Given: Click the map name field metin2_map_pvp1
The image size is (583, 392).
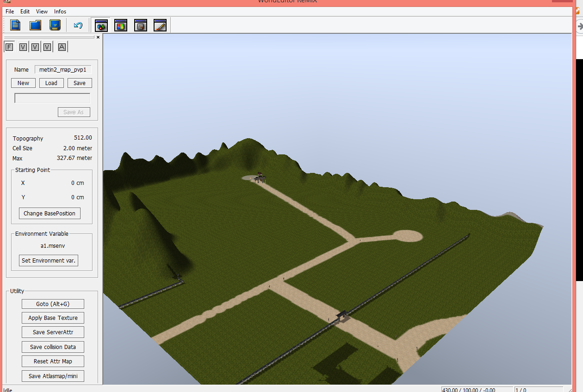Looking at the screenshot, I should coord(63,69).
